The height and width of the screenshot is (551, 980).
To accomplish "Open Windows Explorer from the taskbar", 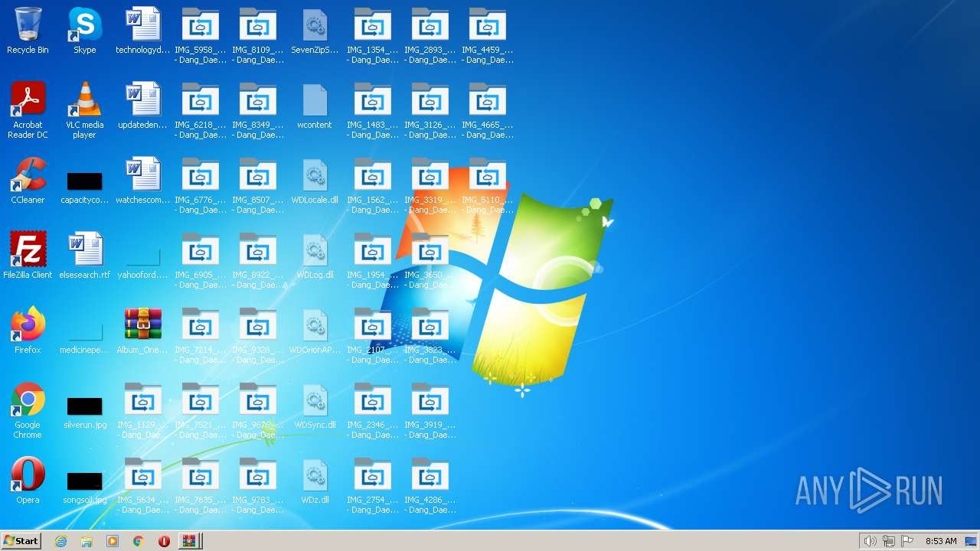I will pos(87,541).
